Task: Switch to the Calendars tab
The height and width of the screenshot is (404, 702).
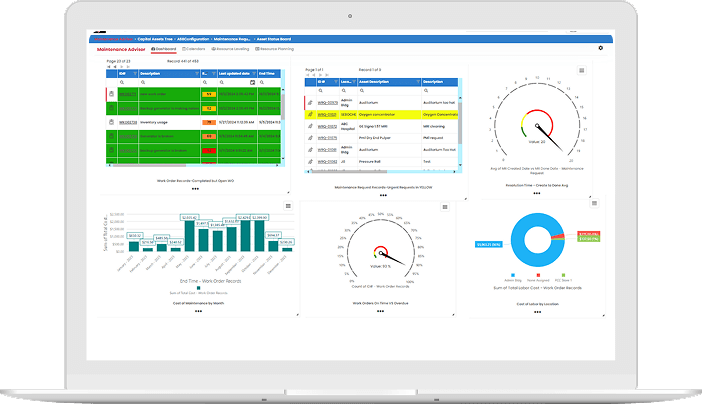Action: point(195,48)
